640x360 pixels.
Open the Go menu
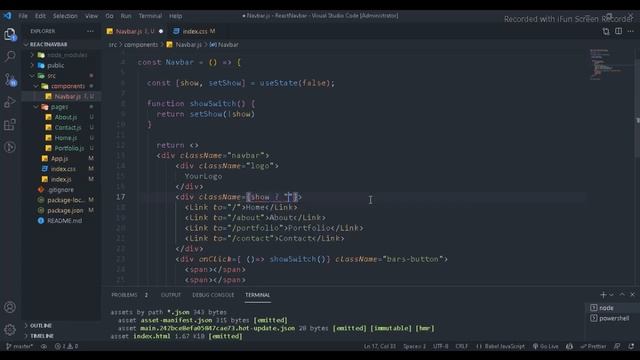[x=109, y=16]
